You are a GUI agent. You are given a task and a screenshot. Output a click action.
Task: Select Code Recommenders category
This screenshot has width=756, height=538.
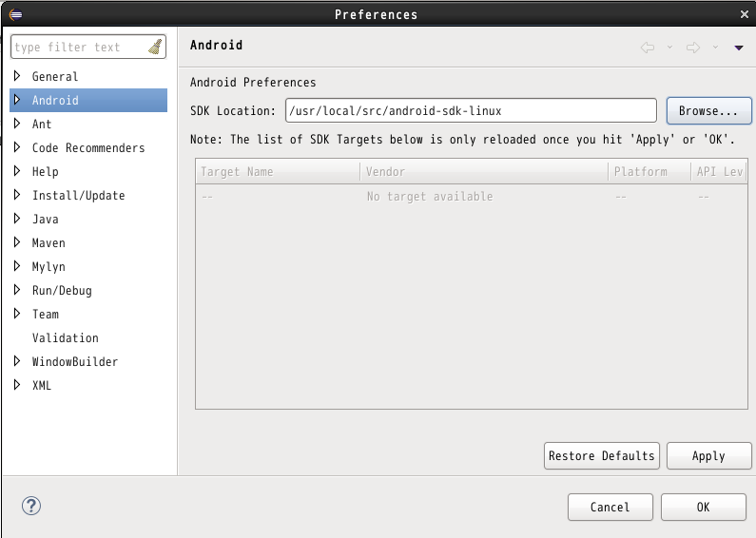pos(88,147)
